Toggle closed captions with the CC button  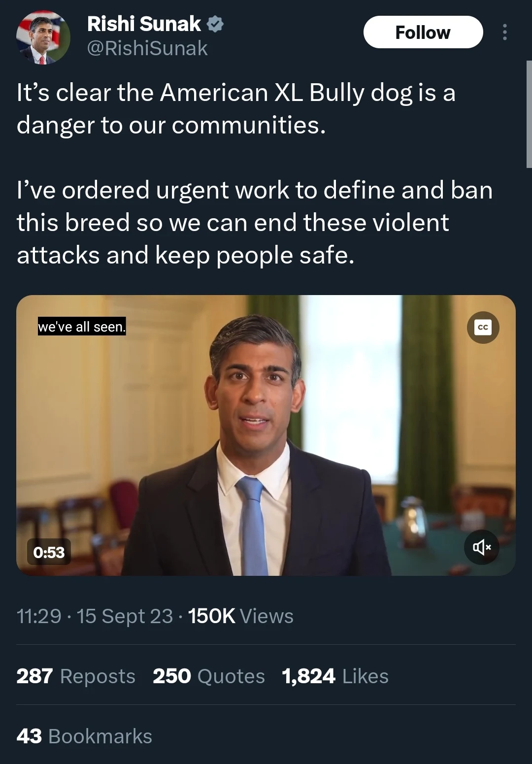(x=483, y=328)
